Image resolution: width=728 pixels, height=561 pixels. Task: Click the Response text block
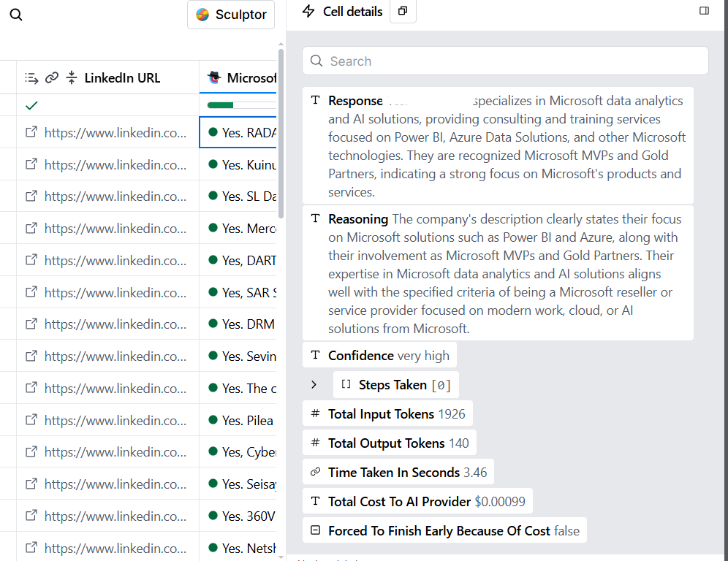[498, 145]
